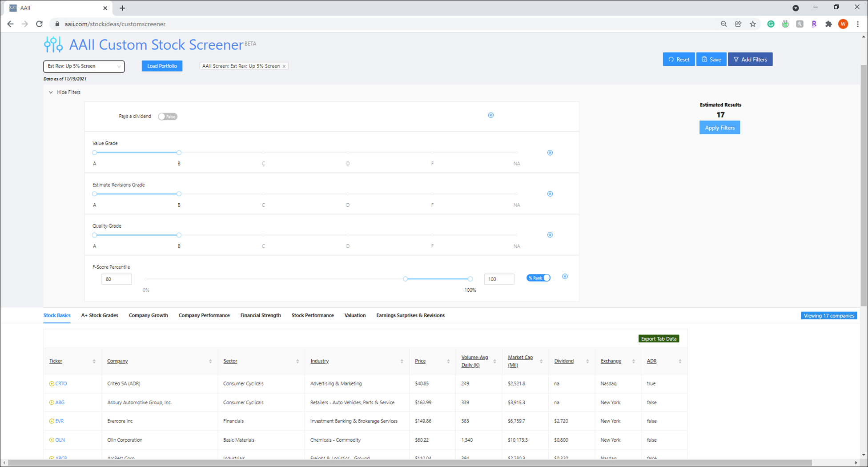Image resolution: width=868 pixels, height=467 pixels.
Task: Click Export Tab Data
Action: tap(659, 339)
